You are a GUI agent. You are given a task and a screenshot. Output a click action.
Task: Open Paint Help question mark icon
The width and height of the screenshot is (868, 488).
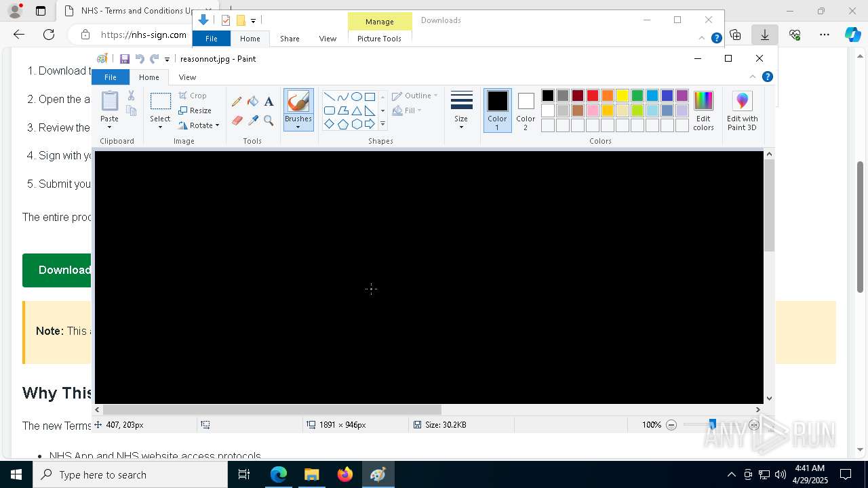[x=767, y=77]
